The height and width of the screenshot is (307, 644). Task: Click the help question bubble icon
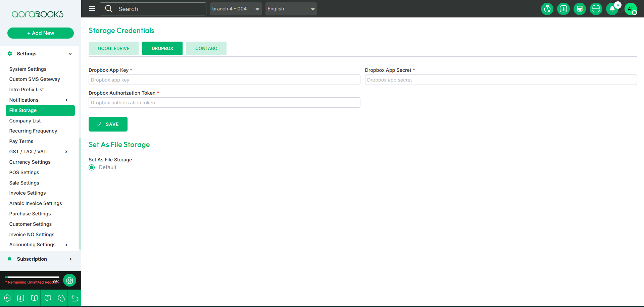click(x=48, y=298)
